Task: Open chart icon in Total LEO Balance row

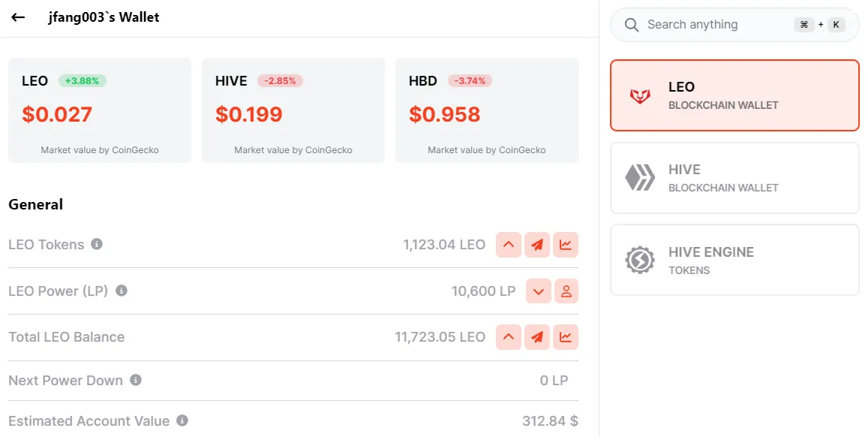Action: [x=565, y=336]
